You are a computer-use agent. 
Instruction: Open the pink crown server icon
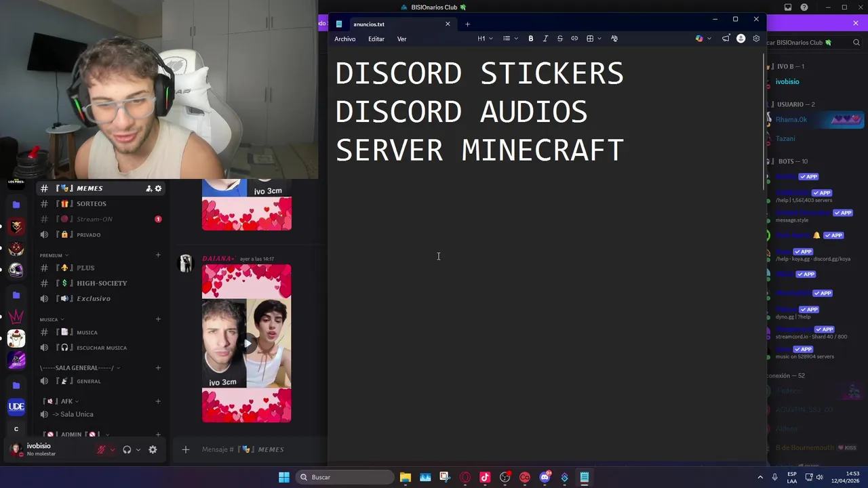(x=16, y=317)
